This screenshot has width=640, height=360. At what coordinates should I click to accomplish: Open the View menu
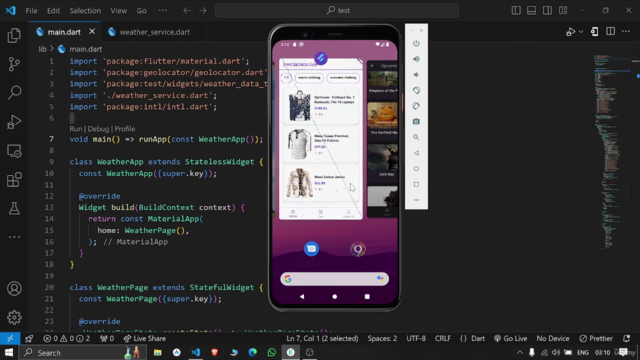click(x=118, y=11)
